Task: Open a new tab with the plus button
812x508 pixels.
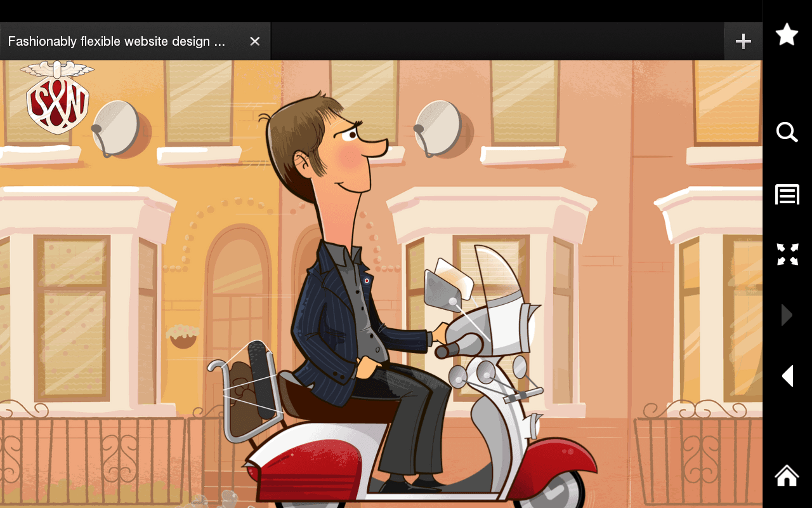Action: click(x=743, y=41)
